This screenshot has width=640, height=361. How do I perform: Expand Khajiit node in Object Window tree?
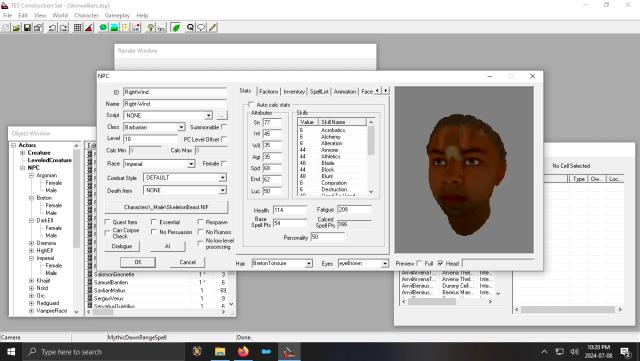pos(31,281)
